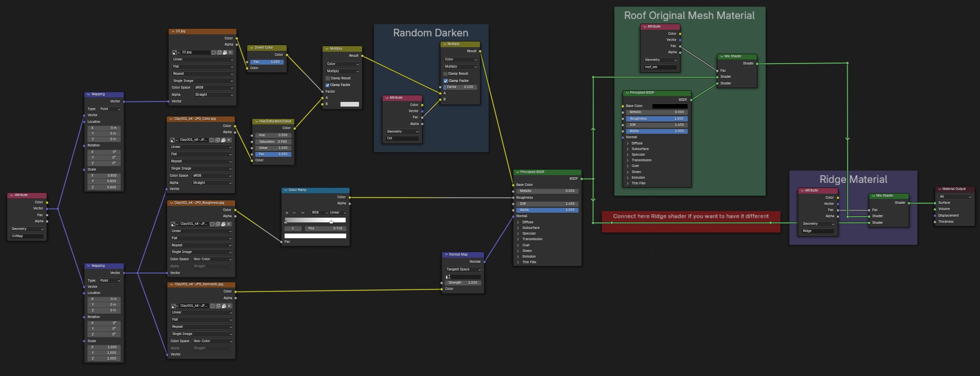The width and height of the screenshot is (980, 376).
Task: Collapse the Mix Shader node in Ridge Material
Action: coord(873,196)
